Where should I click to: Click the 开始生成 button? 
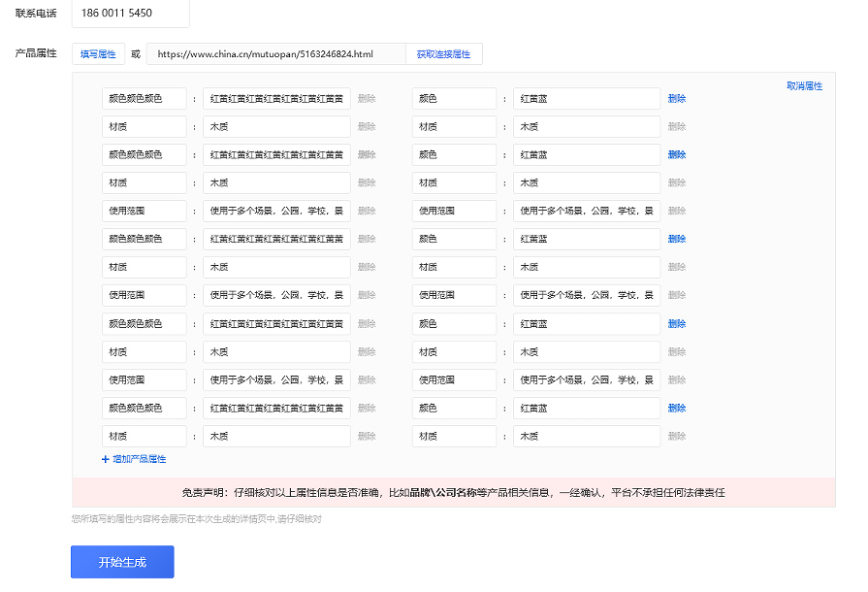(x=122, y=562)
